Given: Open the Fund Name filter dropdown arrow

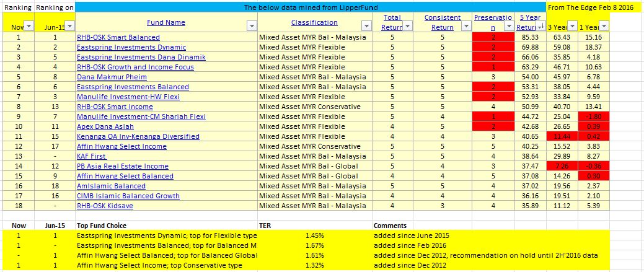Looking at the screenshot, I should click(252, 26).
